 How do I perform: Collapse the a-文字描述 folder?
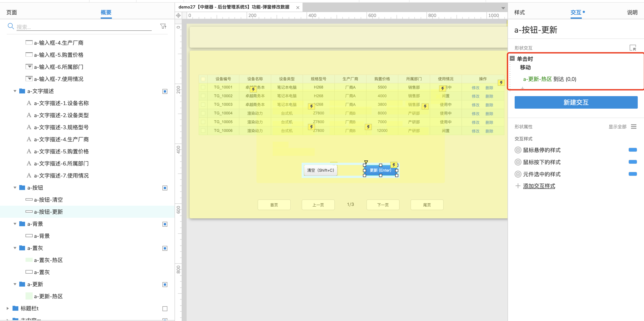point(15,91)
